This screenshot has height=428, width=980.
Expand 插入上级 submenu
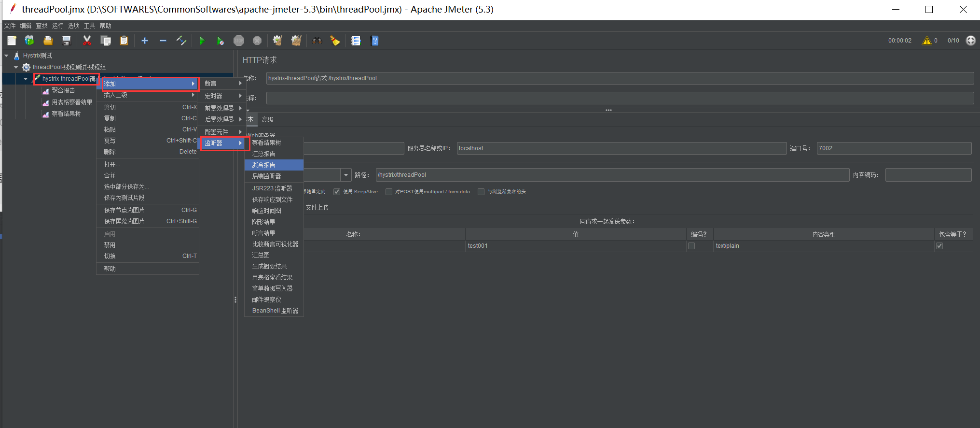(148, 95)
